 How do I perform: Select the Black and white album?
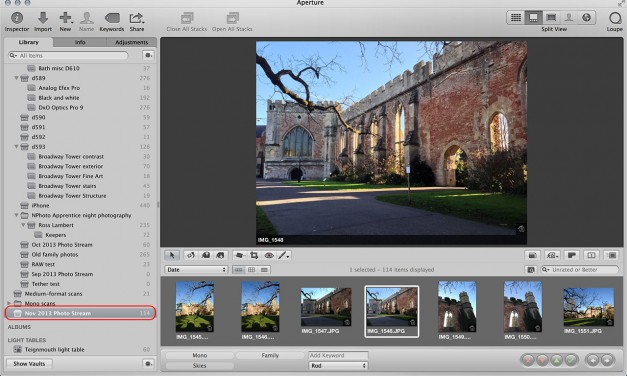[x=59, y=98]
